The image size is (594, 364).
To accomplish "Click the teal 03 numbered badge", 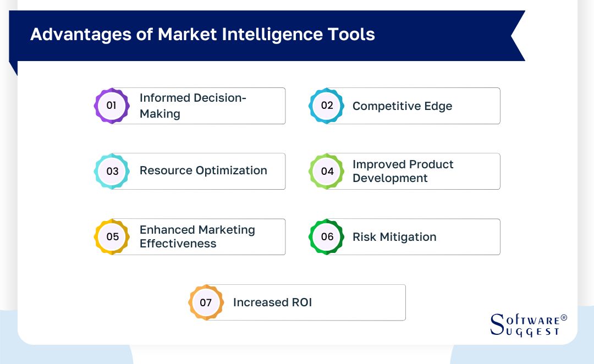I will pos(112,171).
